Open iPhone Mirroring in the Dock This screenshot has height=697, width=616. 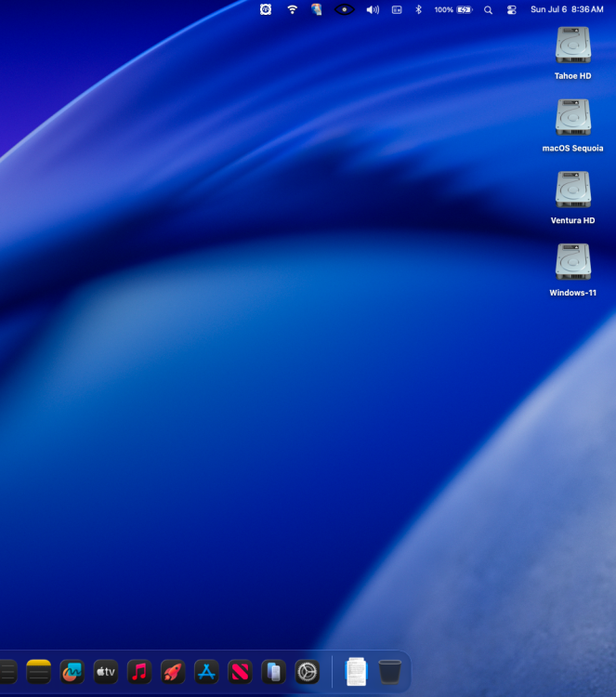(273, 672)
